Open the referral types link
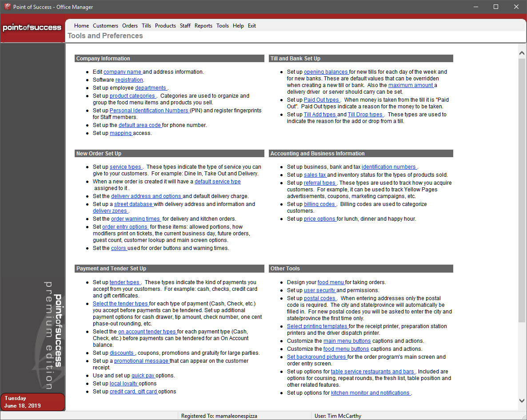 pyautogui.click(x=320, y=183)
